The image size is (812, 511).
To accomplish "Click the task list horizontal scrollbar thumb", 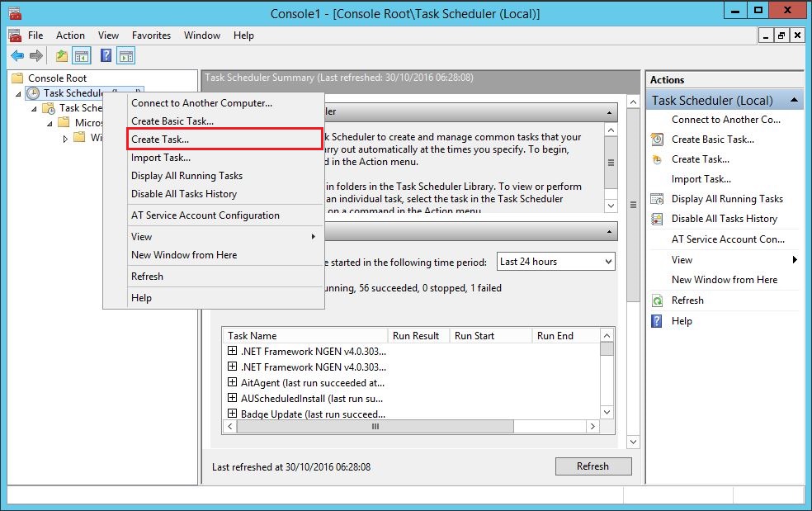I will click(375, 427).
